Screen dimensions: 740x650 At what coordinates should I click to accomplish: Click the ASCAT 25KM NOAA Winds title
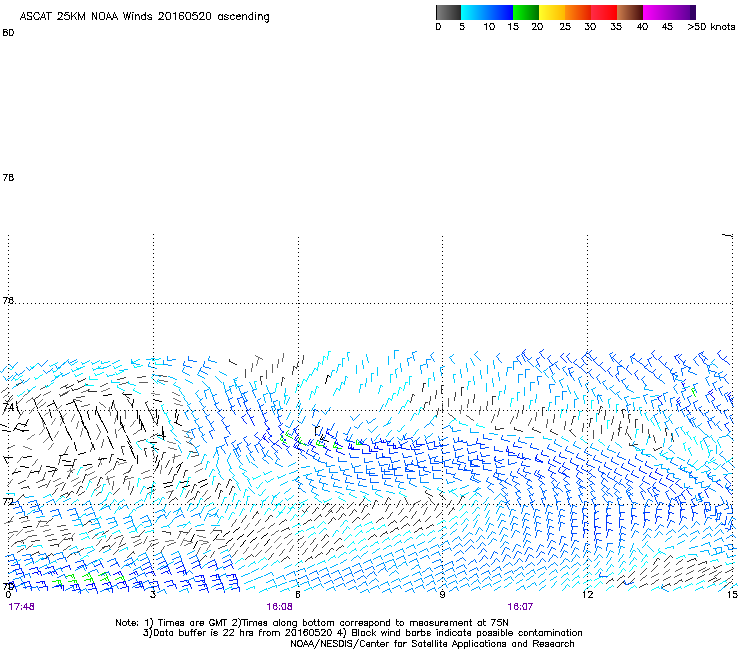[144, 17]
